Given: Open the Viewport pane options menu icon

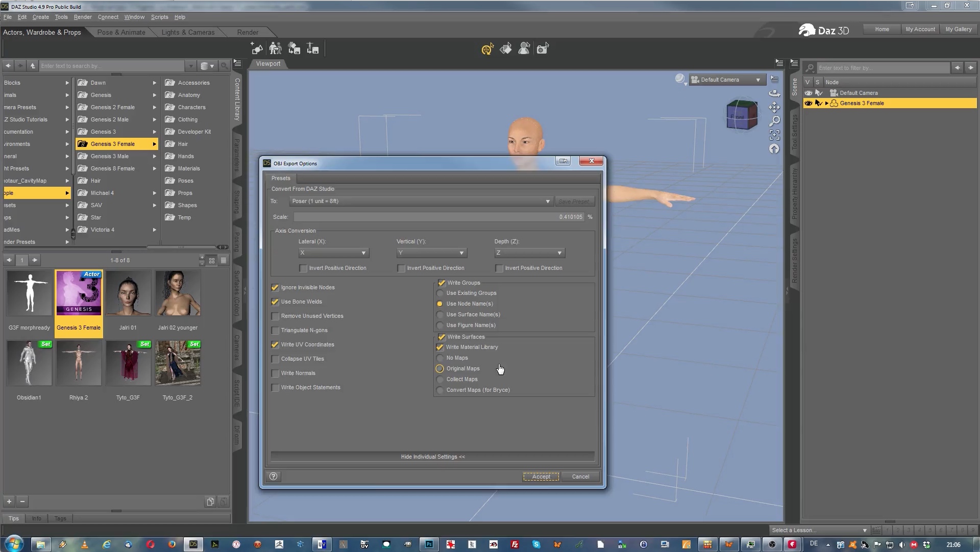Looking at the screenshot, I should click(x=779, y=63).
